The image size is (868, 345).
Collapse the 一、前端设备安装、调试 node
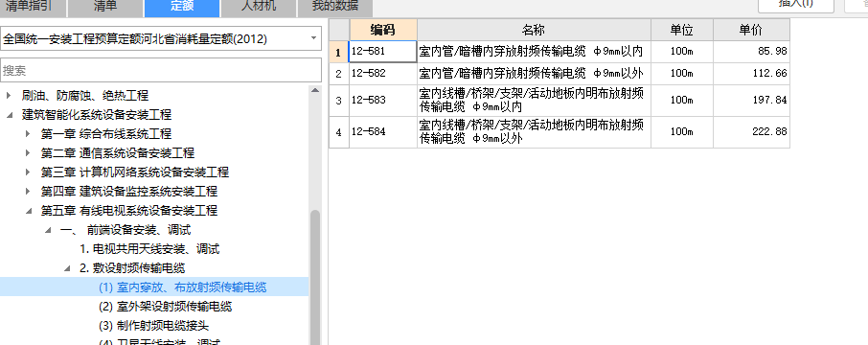[48, 230]
